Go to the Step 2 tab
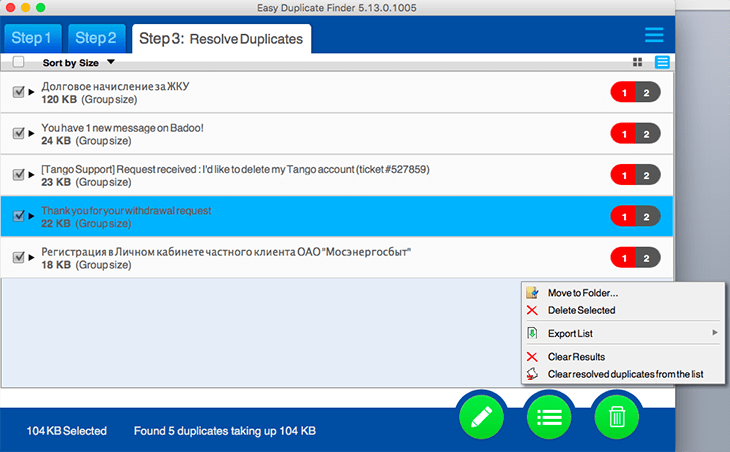The height and width of the screenshot is (452, 730). (x=96, y=38)
